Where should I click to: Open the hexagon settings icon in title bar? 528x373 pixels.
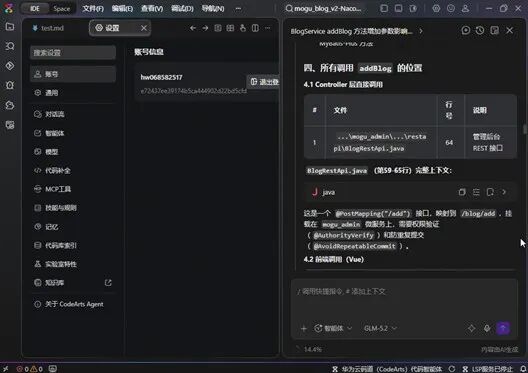436,8
